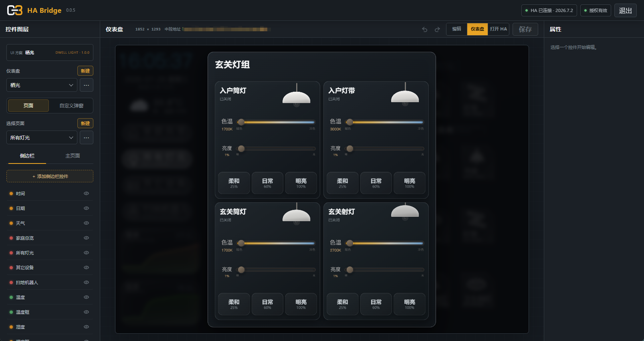Click 入户筒灯 色温 slider track

[277, 122]
